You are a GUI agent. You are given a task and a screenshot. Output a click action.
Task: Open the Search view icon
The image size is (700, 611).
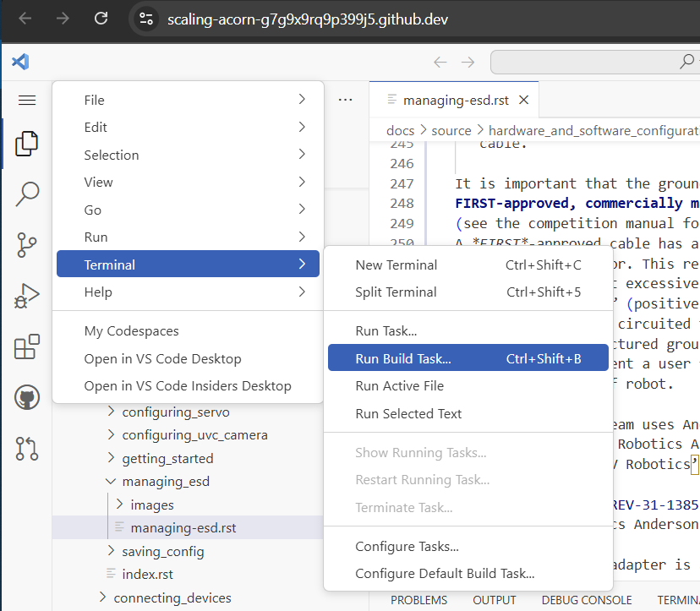26,194
